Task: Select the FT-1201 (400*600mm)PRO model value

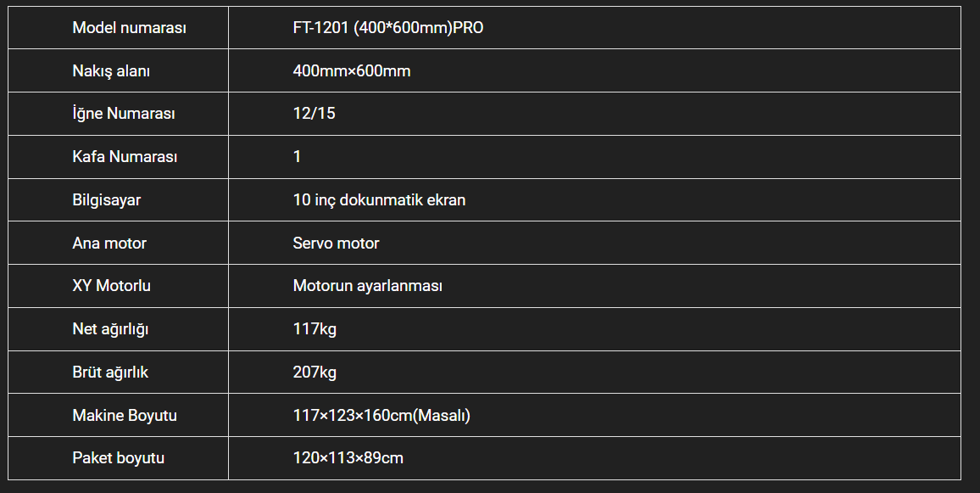Action: tap(388, 28)
